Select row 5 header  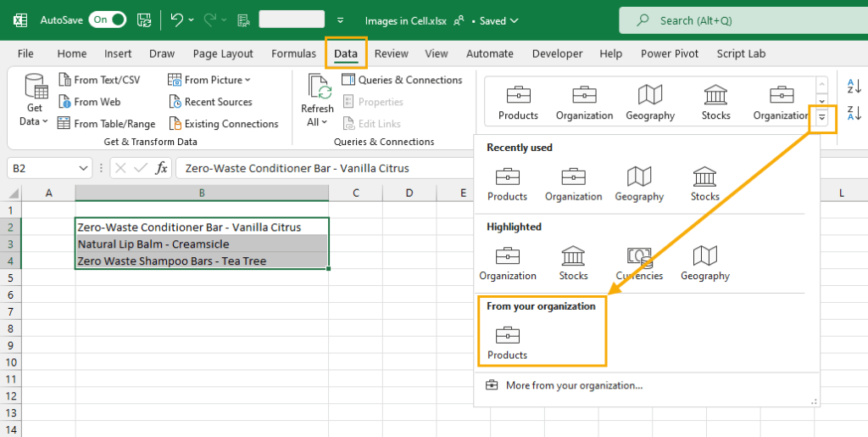pos(10,277)
